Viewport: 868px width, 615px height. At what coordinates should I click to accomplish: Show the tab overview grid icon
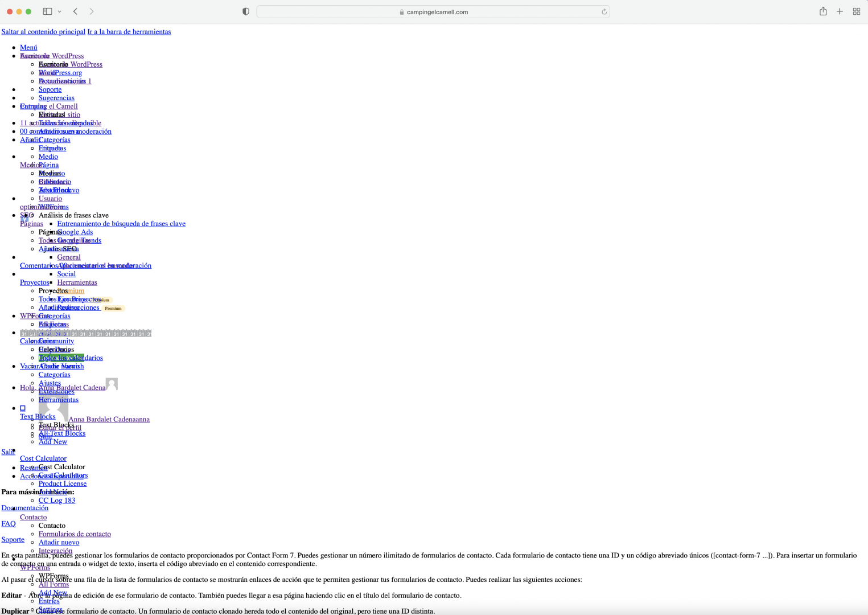pos(856,11)
